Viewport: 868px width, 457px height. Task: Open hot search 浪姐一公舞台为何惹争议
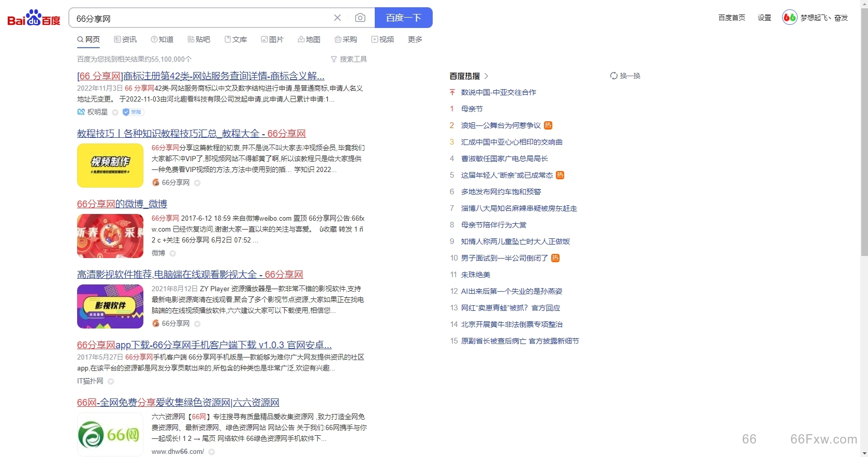pyautogui.click(x=501, y=125)
